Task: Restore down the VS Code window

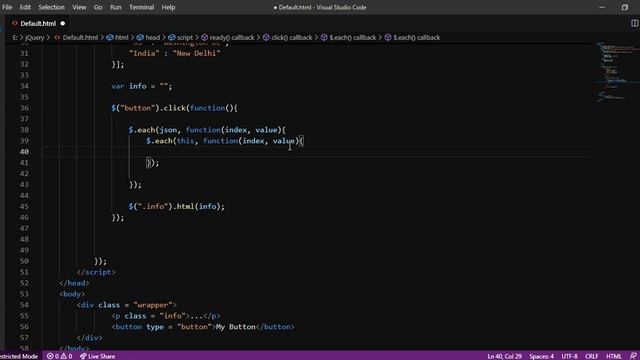Action: (624, 7)
